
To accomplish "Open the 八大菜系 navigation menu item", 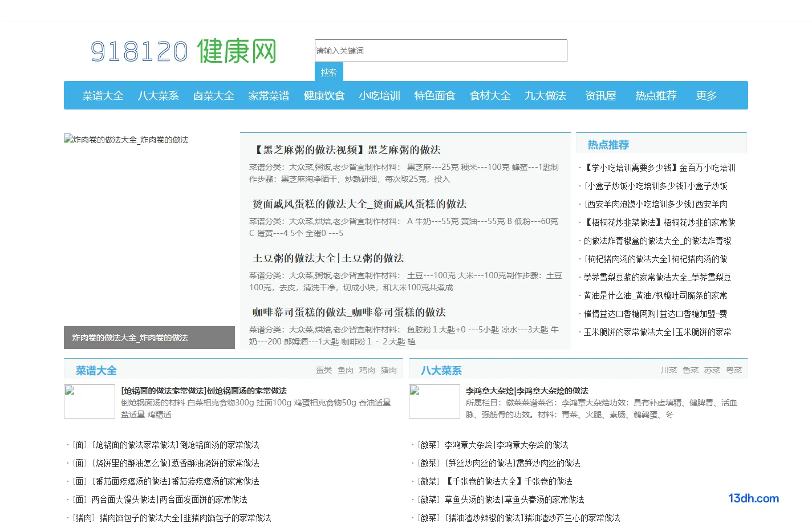I will 158,96.
